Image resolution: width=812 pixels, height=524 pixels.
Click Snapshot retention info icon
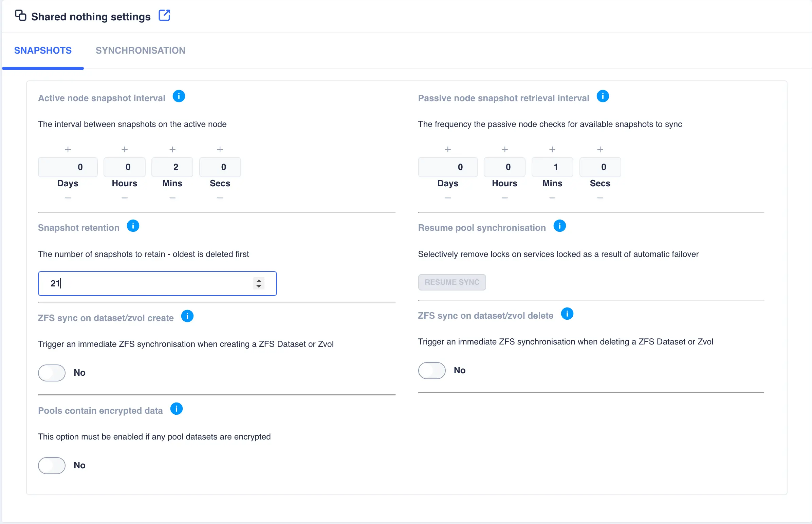click(x=133, y=226)
